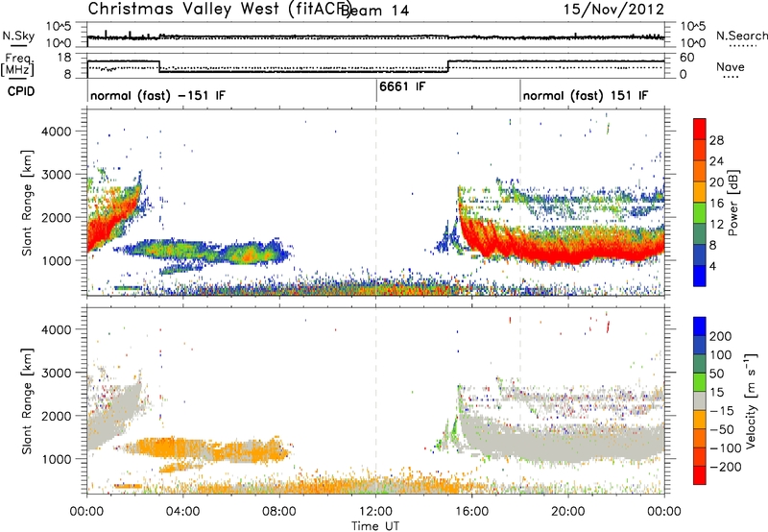This screenshot has height=532, width=768.
Task: Select the "4" label on power colorbar
Action: pos(713,266)
